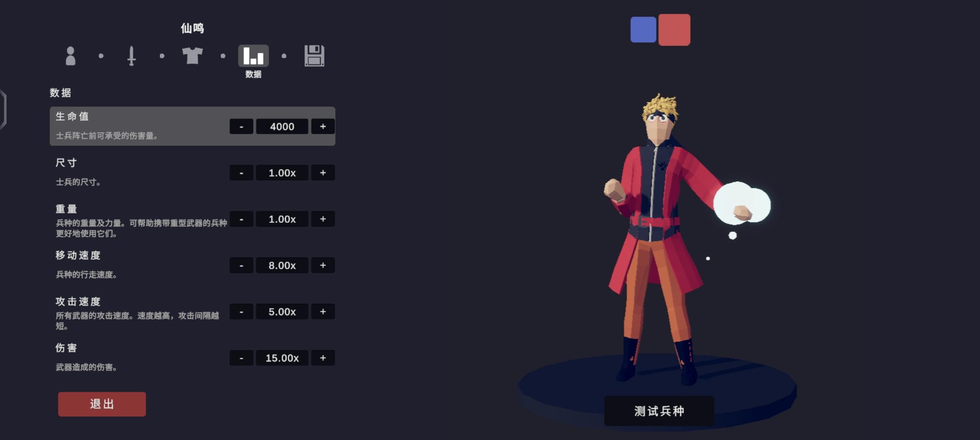Click the 退出 exit button

coord(102,404)
